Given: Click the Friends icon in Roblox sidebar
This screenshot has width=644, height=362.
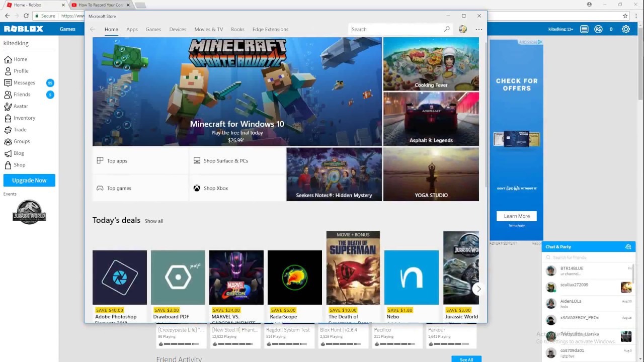Looking at the screenshot, I should [8, 95].
